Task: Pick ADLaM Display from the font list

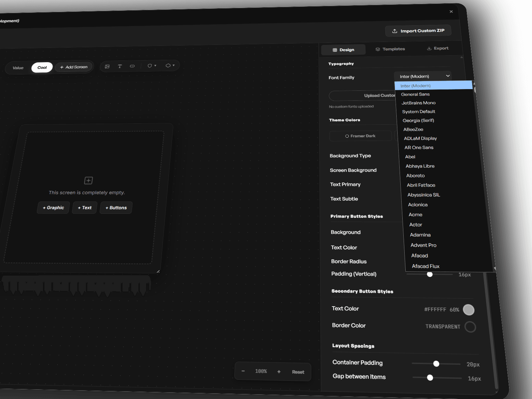Action: 420,138
